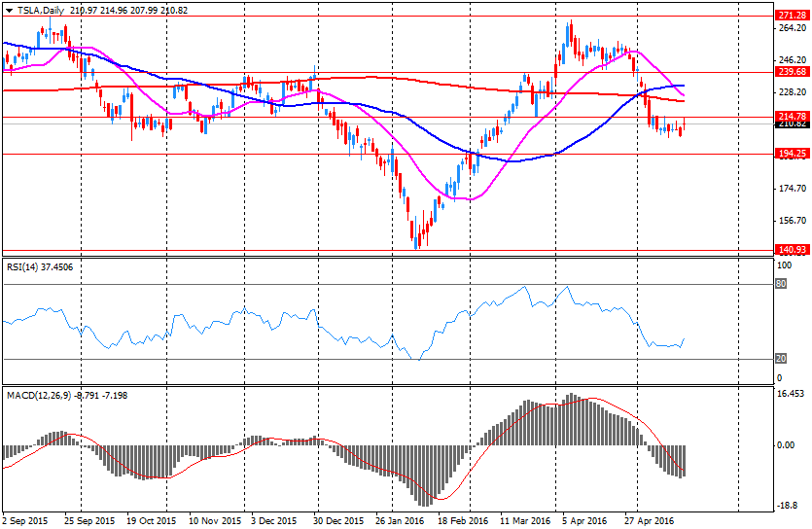Image resolution: width=812 pixels, height=529 pixels.
Task: Click the 194.25 red price level tag
Action: click(793, 154)
